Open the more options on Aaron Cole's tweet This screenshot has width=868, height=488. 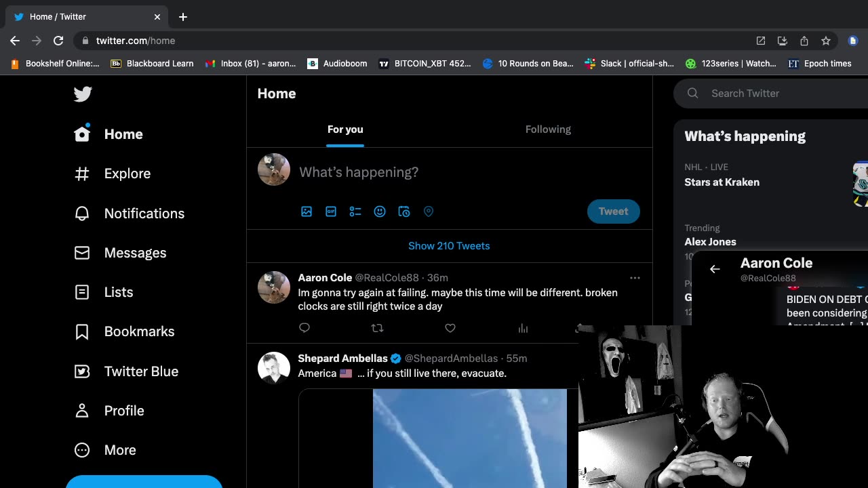[x=635, y=278]
